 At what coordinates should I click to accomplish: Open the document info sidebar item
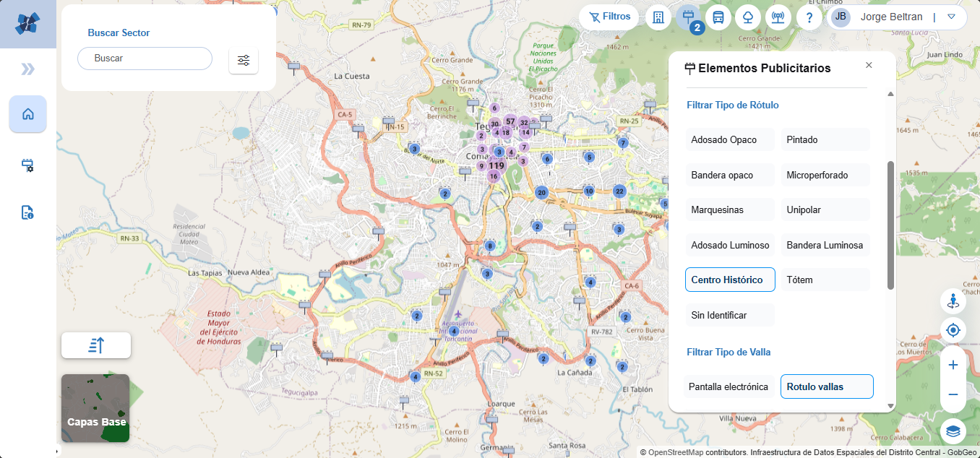pyautogui.click(x=27, y=212)
